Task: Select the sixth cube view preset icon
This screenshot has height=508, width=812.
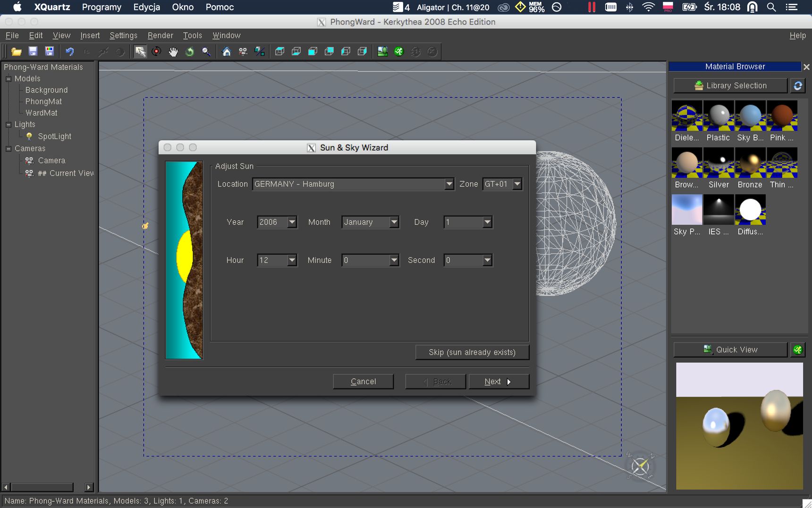Action: (x=362, y=52)
